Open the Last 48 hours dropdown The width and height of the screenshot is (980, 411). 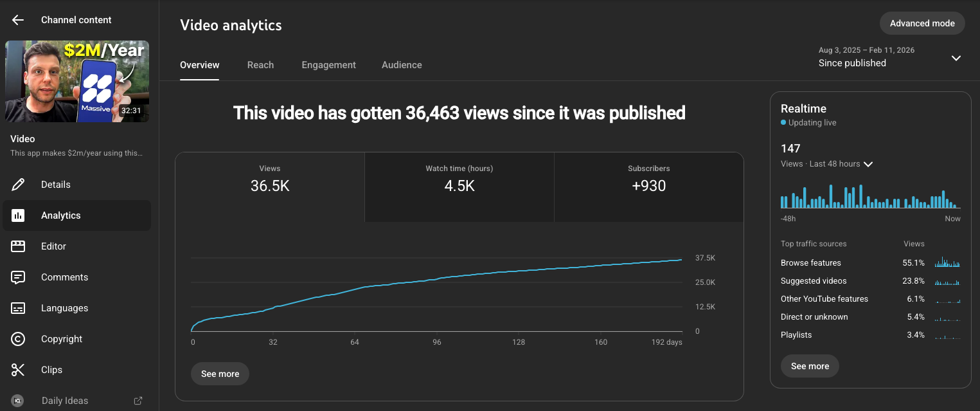pos(868,164)
